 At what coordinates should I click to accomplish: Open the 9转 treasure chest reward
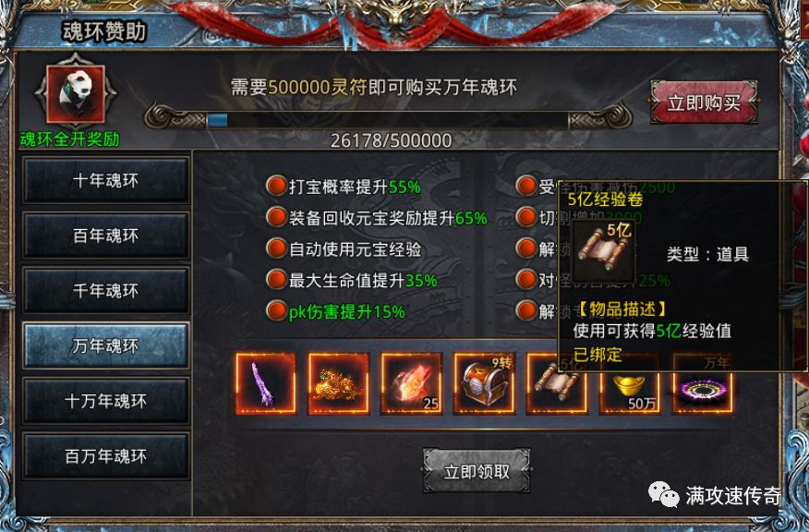(x=484, y=384)
